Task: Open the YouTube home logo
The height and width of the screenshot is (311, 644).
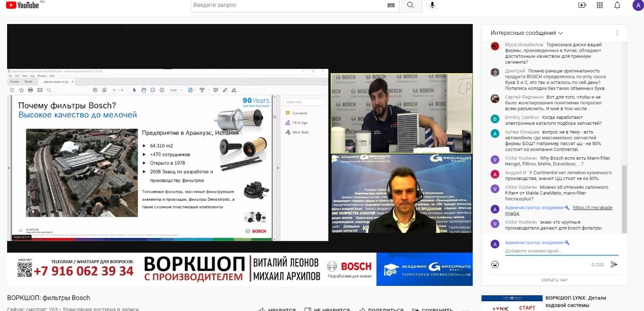Action: click(x=22, y=5)
